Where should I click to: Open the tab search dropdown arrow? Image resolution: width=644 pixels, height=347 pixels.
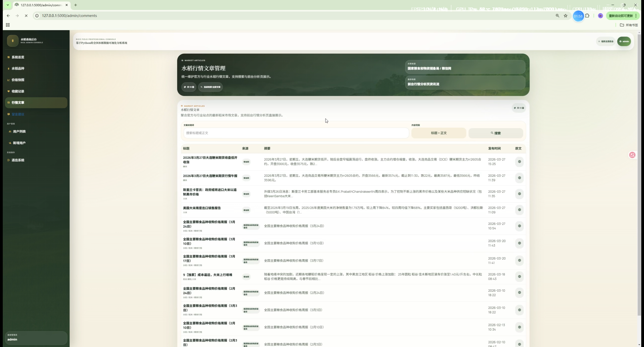(8, 5)
